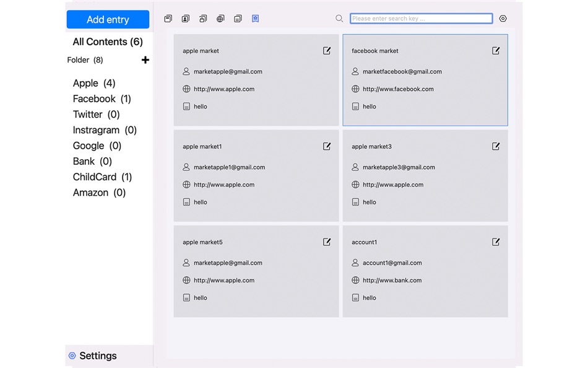588x368 pixels.
Task: Click globe icon in facebook market card
Action: click(x=355, y=89)
